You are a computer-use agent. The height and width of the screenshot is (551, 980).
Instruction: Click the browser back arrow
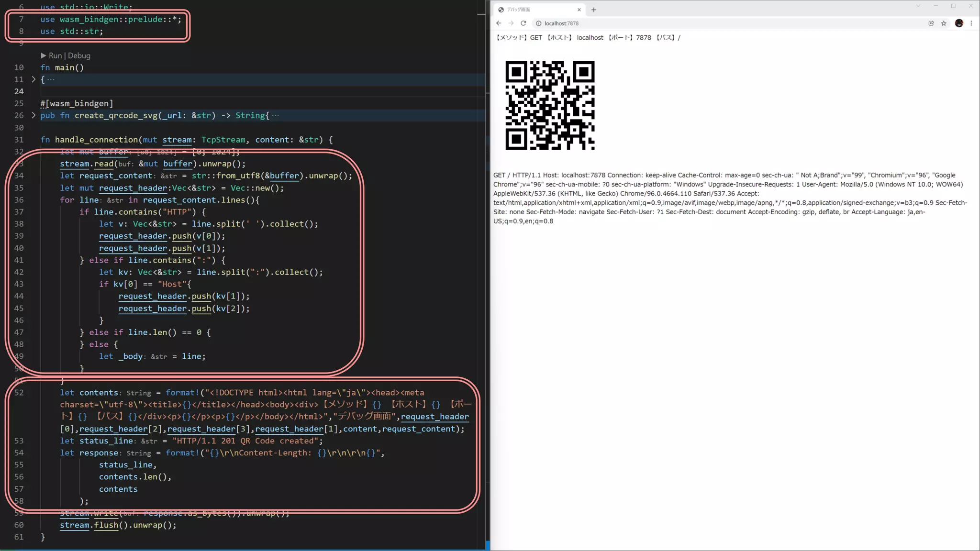[499, 23]
